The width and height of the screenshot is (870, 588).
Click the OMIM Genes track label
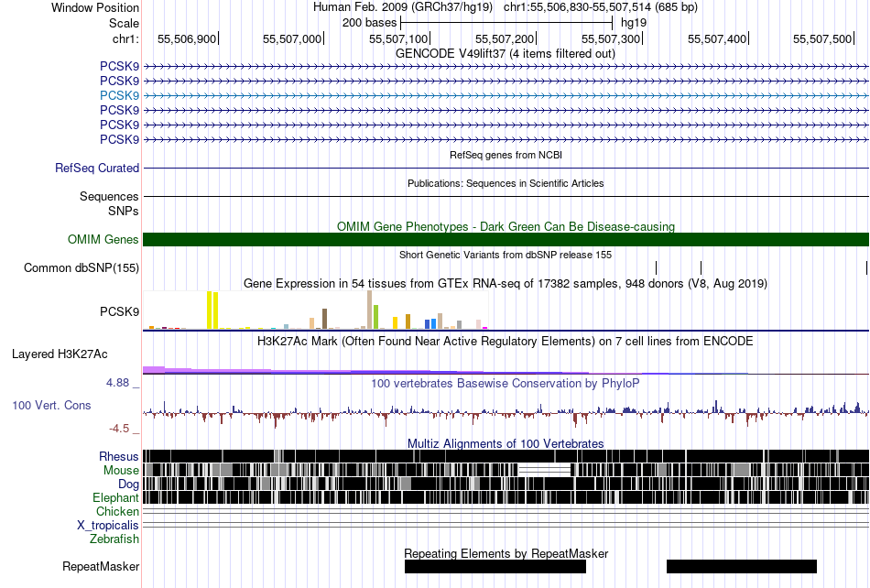(x=103, y=239)
